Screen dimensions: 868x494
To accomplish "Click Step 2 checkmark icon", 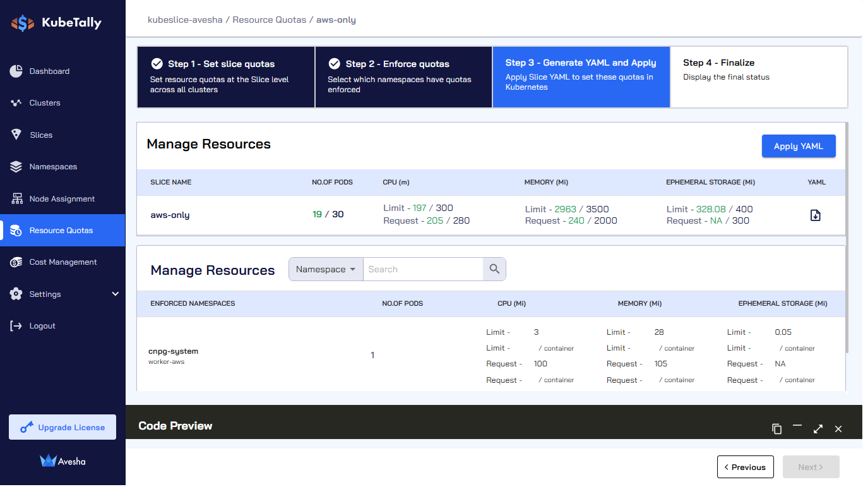I will tap(335, 64).
